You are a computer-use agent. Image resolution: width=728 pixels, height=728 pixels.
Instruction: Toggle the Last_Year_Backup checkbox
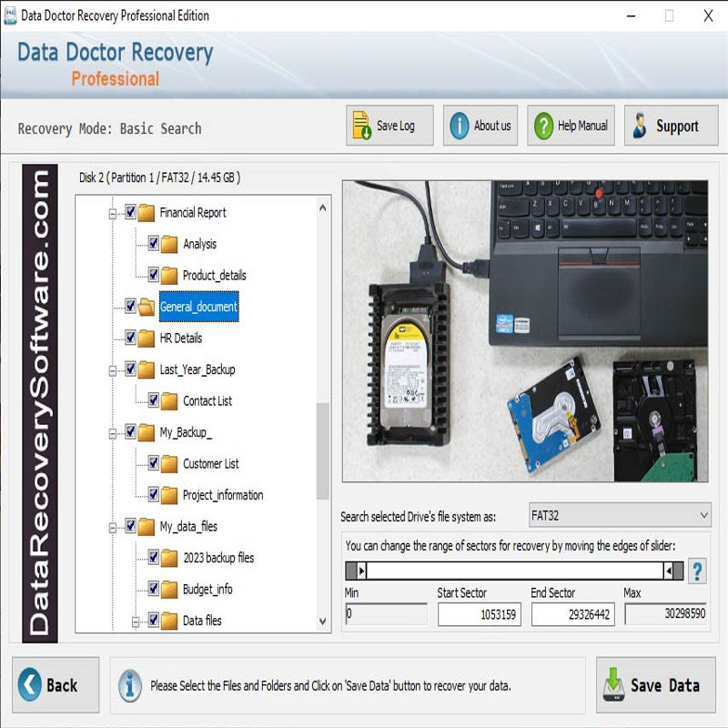tap(130, 369)
